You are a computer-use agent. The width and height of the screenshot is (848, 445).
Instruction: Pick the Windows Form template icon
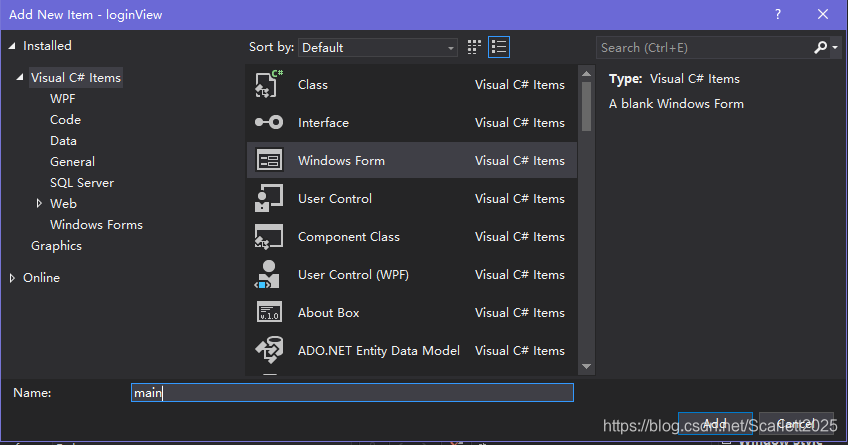(x=269, y=161)
